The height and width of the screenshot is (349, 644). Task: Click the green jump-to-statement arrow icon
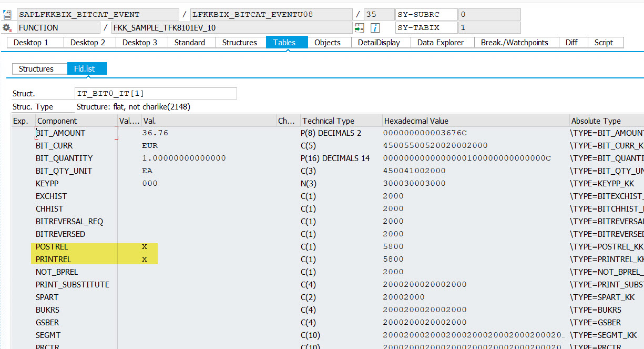pyautogui.click(x=360, y=27)
